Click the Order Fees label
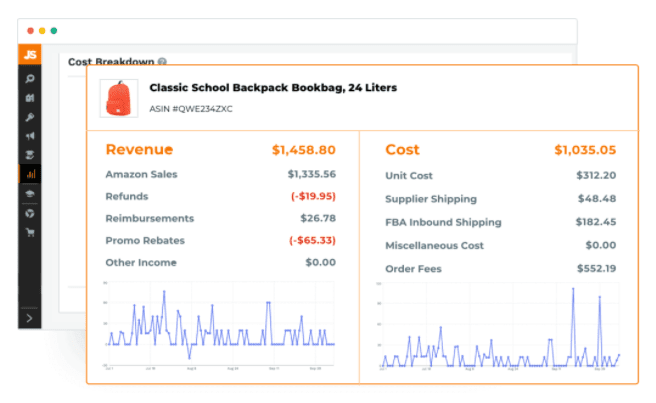 tap(413, 269)
